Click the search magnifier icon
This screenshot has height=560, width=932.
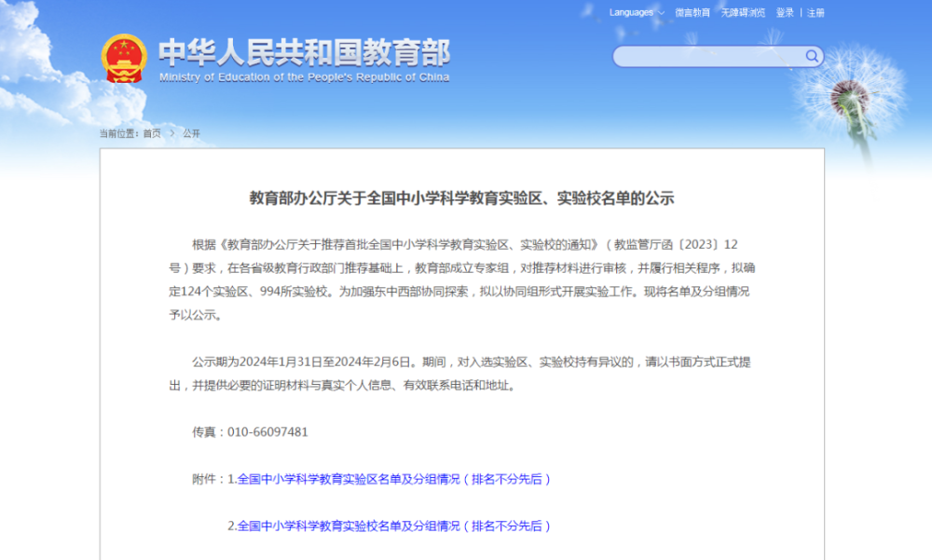pyautogui.click(x=812, y=56)
